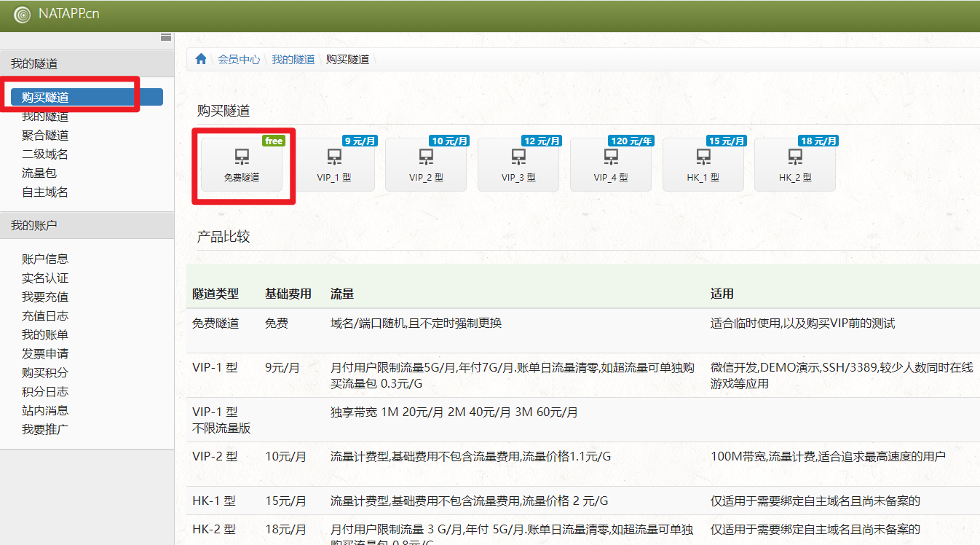Click the HK-2 型 row label in the table

(214, 530)
